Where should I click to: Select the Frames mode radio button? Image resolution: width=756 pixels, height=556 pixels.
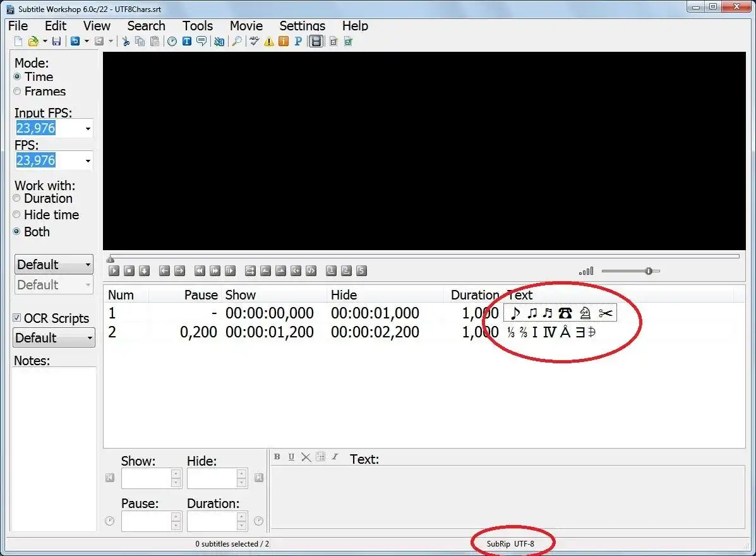pos(18,92)
